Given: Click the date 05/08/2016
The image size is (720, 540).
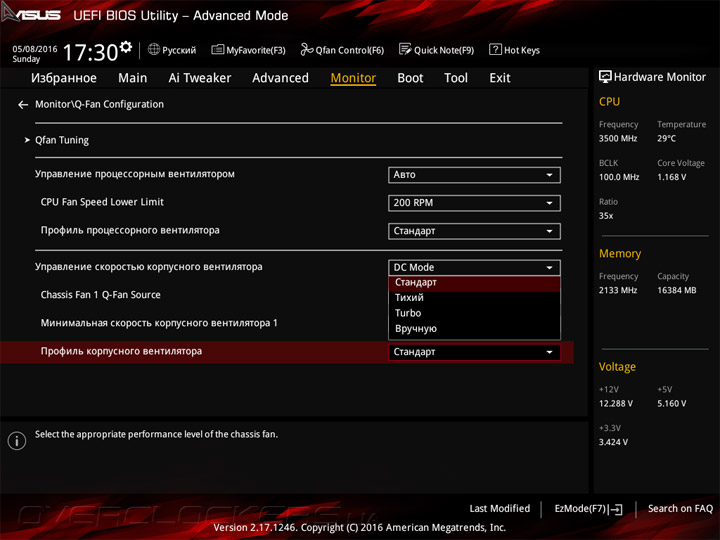Looking at the screenshot, I should click(x=35, y=49).
